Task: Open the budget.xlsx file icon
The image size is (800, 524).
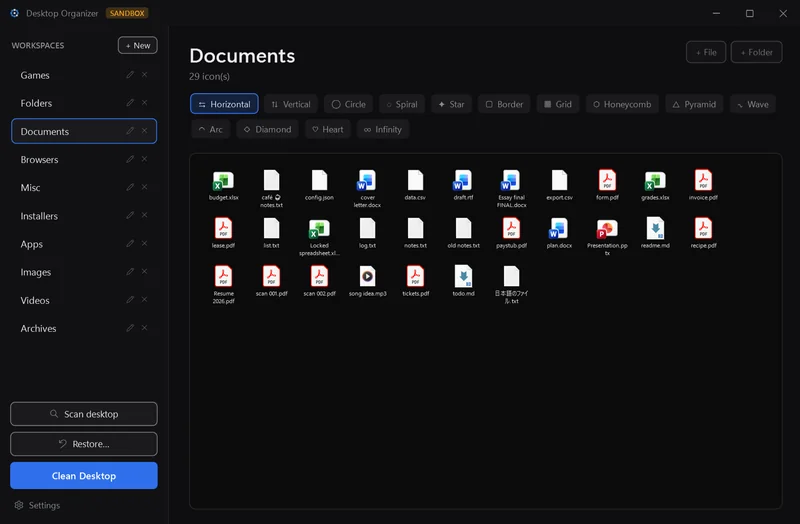Action: pos(223,181)
